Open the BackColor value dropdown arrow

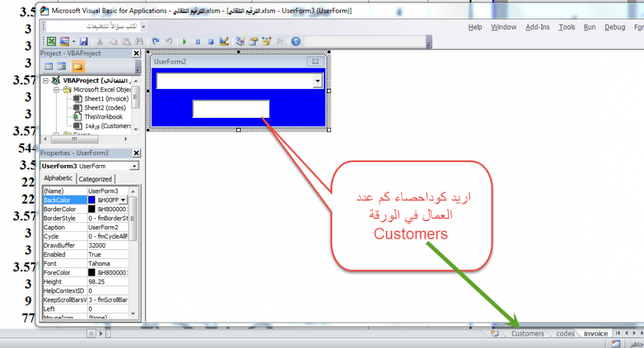[x=123, y=200]
